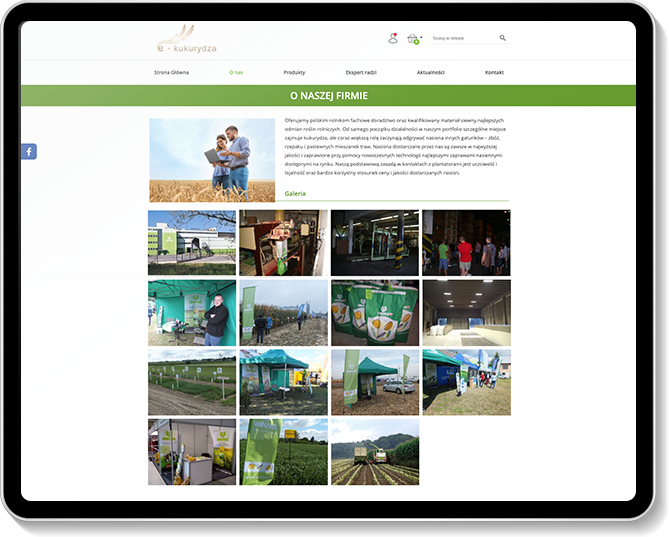
Task: Open the Kontakt page link
Action: (494, 73)
